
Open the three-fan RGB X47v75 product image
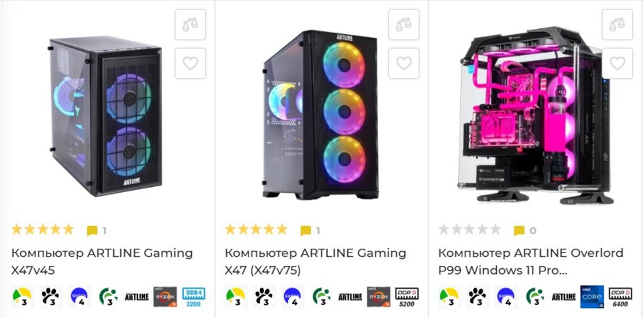(x=320, y=115)
